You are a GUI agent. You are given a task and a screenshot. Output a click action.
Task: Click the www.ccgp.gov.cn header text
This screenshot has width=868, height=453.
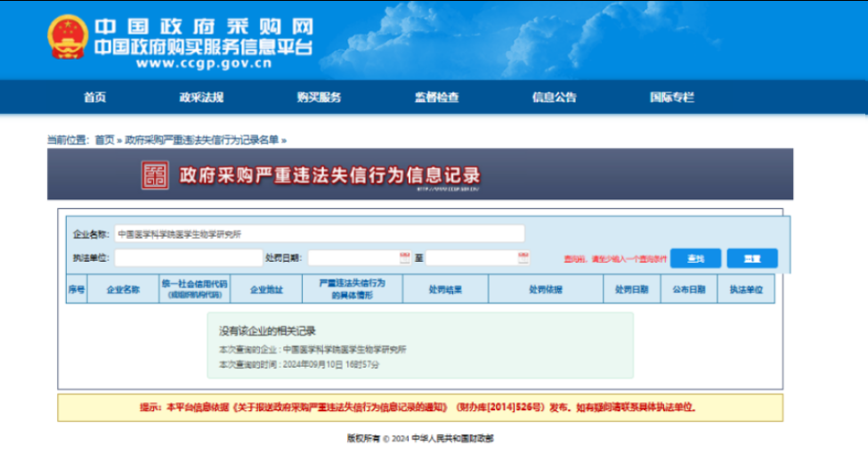(x=204, y=63)
